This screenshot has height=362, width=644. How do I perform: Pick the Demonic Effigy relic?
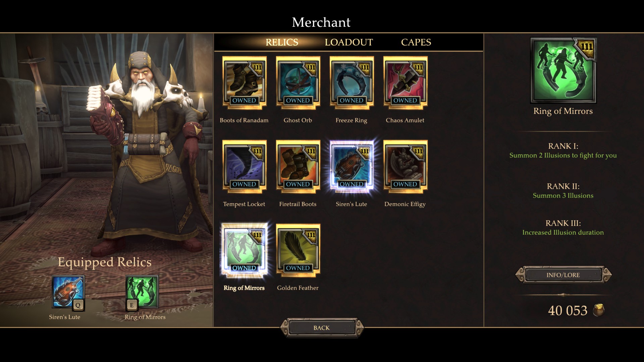(405, 167)
